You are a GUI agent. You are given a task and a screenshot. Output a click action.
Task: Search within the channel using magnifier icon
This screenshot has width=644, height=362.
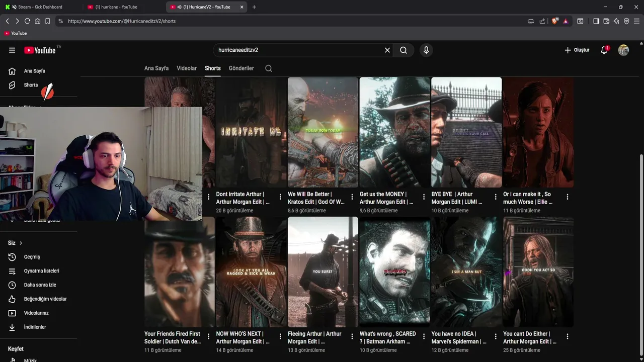pyautogui.click(x=269, y=68)
